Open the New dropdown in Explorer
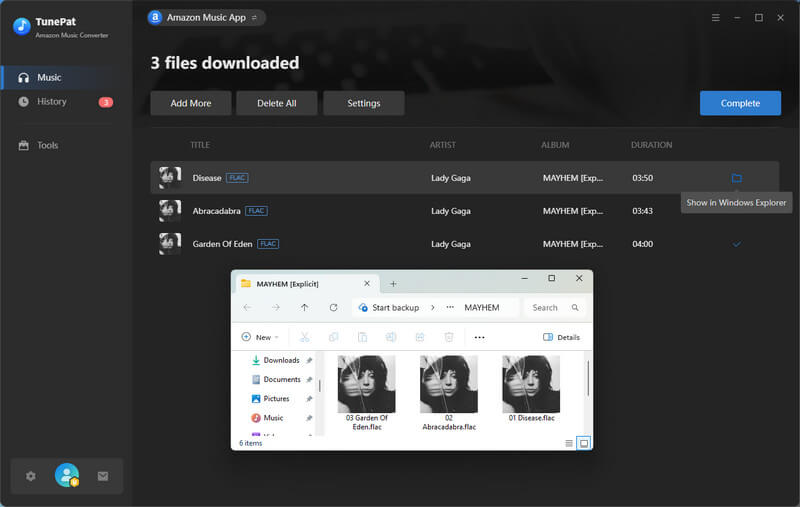800x507 pixels. click(260, 337)
